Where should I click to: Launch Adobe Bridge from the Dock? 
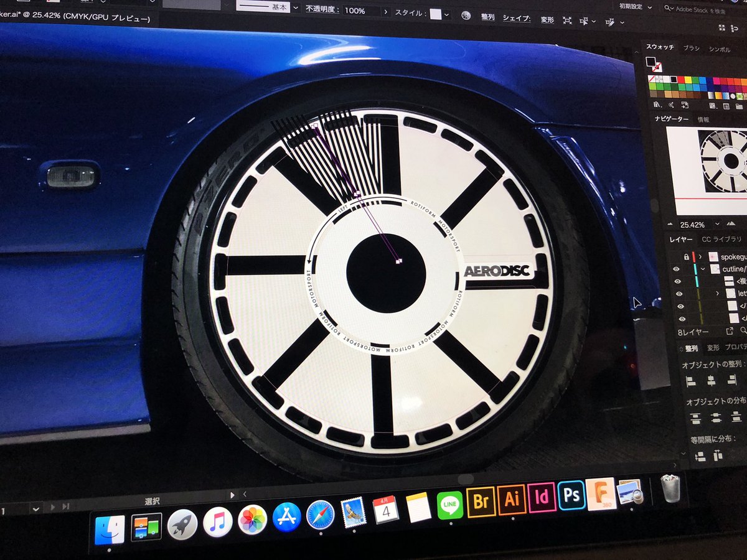pyautogui.click(x=481, y=502)
